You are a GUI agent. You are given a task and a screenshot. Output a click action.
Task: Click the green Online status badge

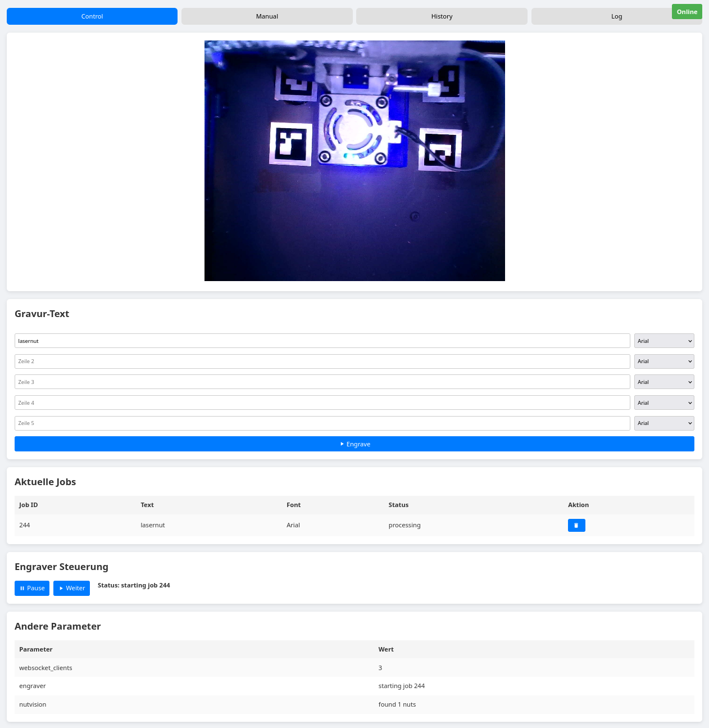tap(687, 11)
